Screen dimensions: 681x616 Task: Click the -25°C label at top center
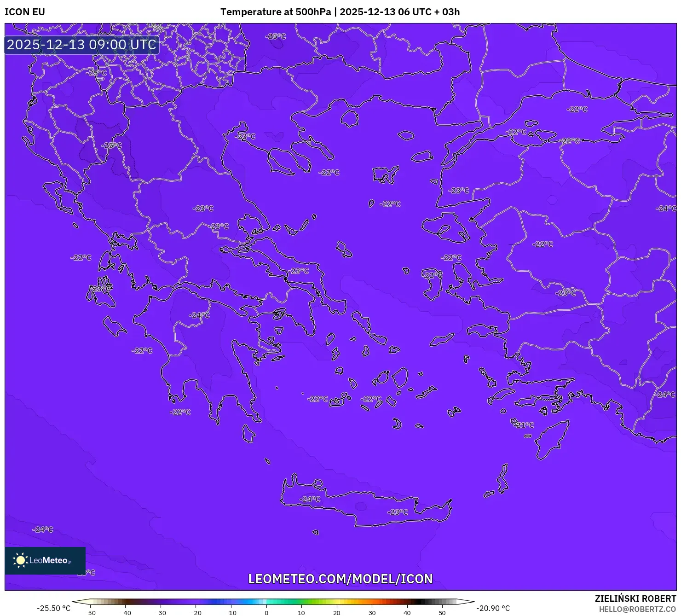tap(276, 36)
